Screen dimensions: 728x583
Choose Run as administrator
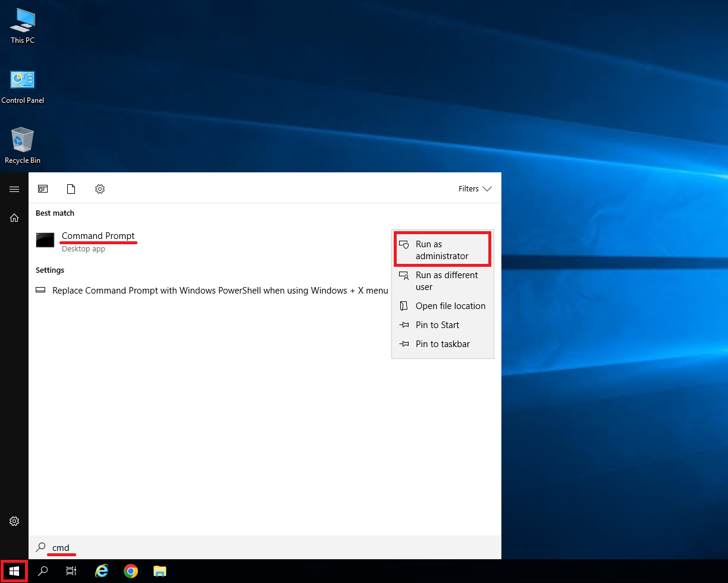443,250
